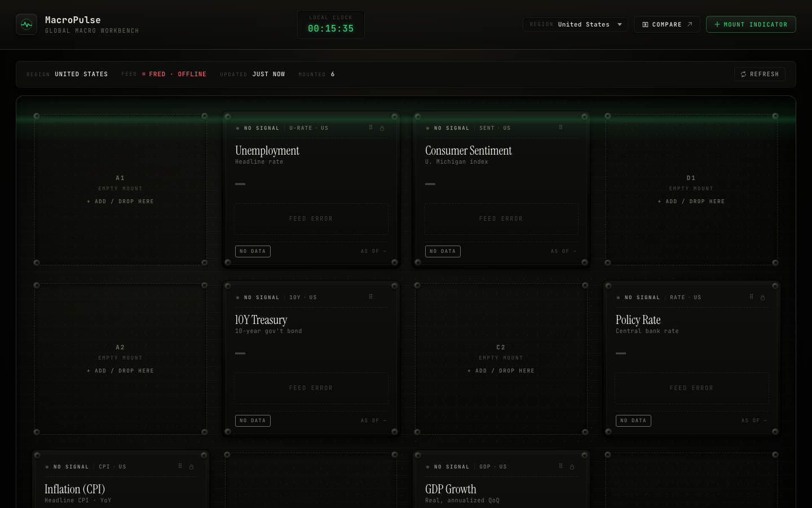Screen dimensions: 812x508
Task: Click the GDP Growth card title
Action: (x=451, y=489)
